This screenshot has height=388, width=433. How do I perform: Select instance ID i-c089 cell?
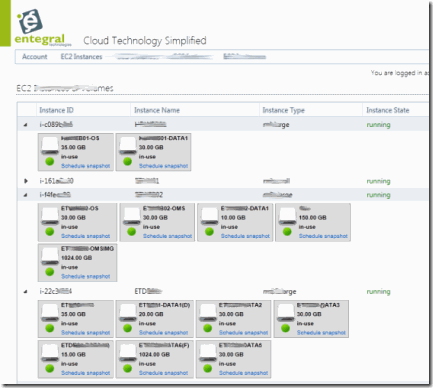point(56,125)
